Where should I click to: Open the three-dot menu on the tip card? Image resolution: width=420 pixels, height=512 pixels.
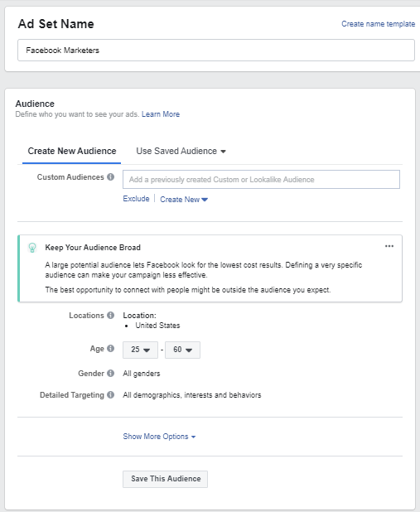point(389,246)
